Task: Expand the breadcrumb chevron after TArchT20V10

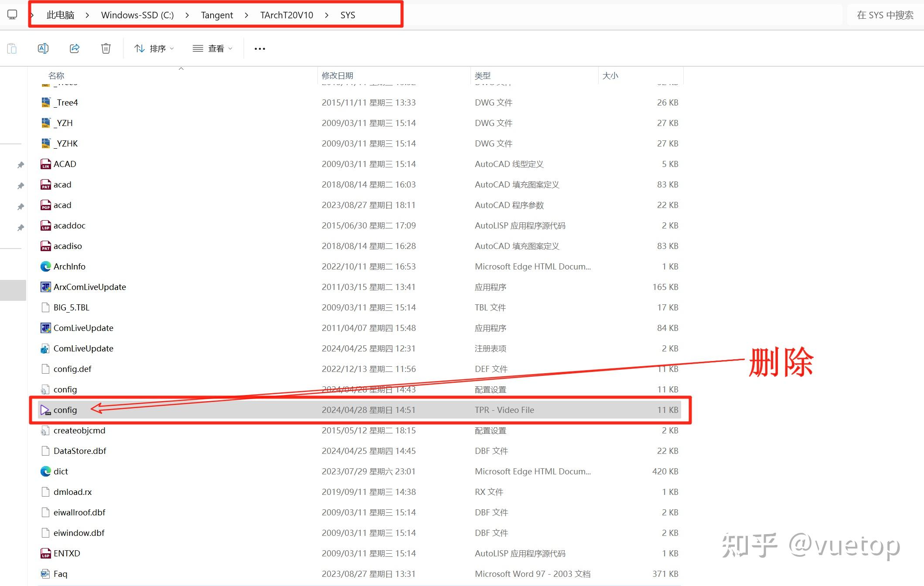Action: (x=326, y=14)
